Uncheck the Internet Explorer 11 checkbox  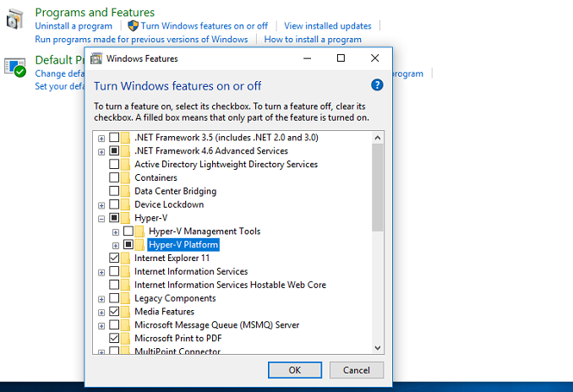pyautogui.click(x=114, y=258)
